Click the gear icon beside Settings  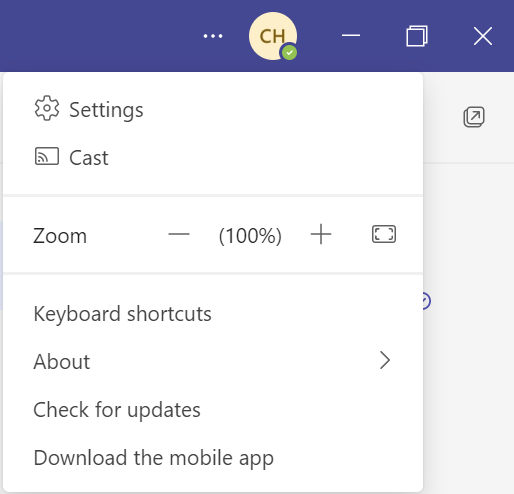47,108
